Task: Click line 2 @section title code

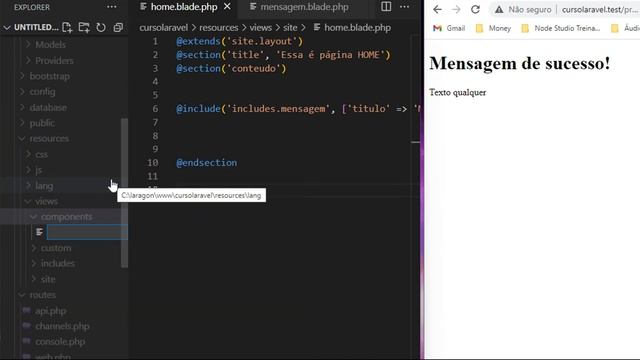Action: 283,55
